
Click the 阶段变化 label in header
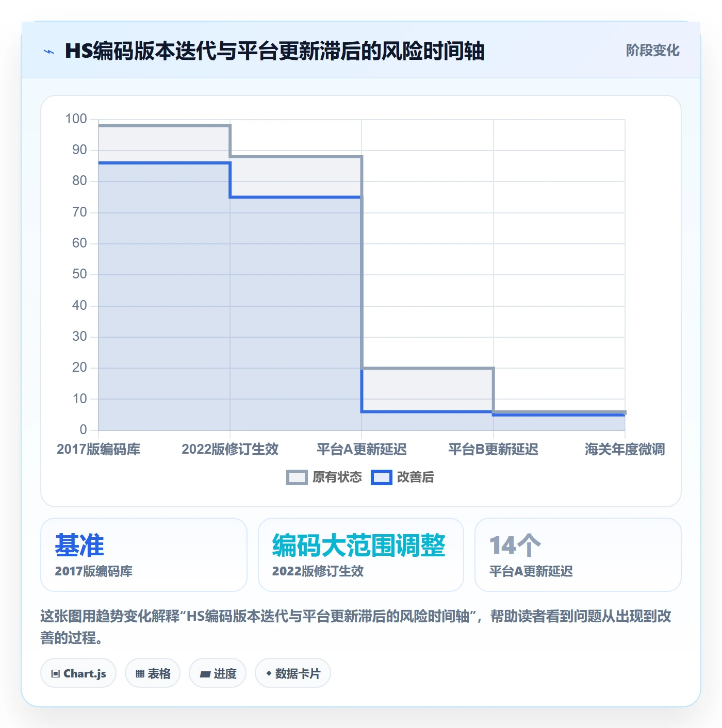click(652, 51)
